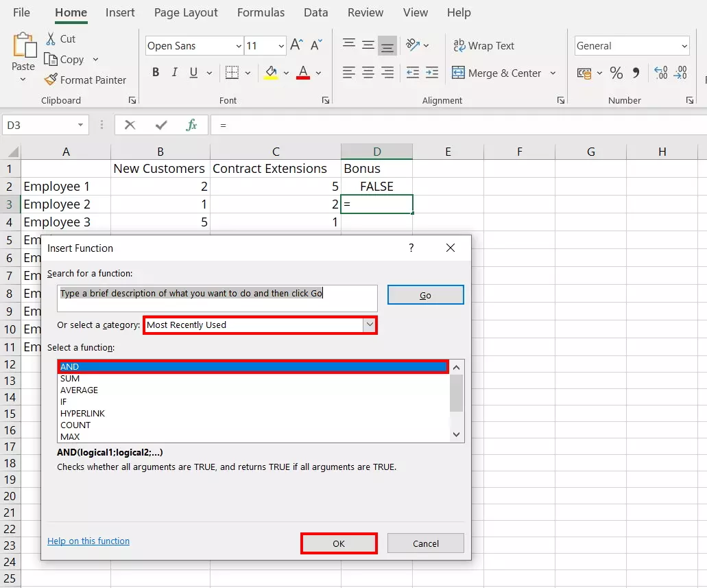The image size is (707, 588).
Task: Open Alignment settings dialog launcher
Action: tap(560, 100)
